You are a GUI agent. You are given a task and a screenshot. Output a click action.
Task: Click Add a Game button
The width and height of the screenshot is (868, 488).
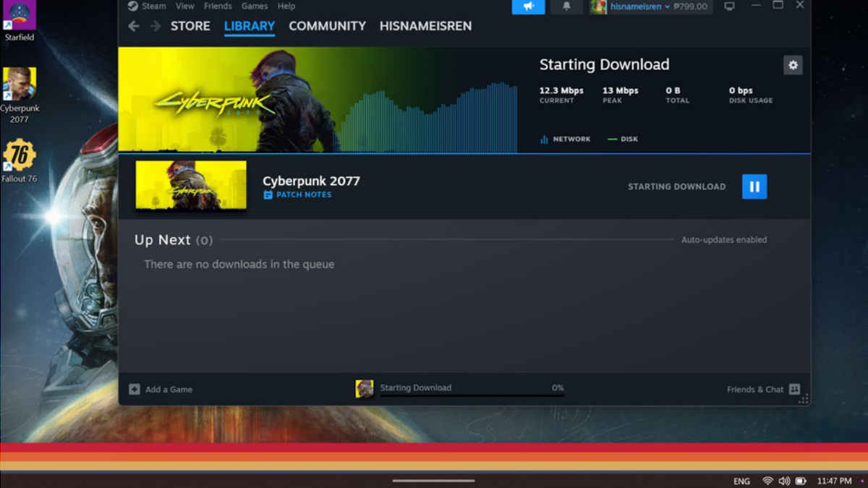161,389
